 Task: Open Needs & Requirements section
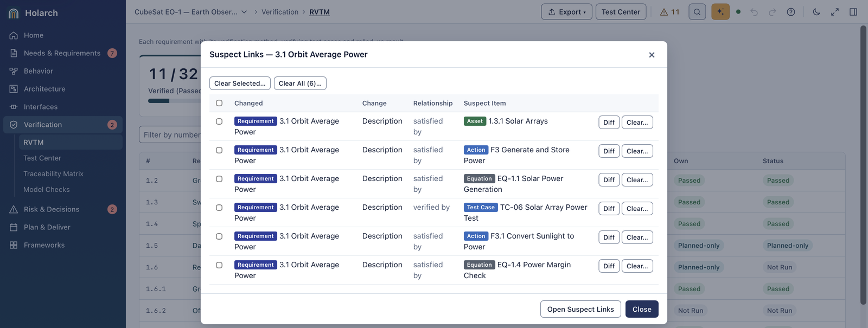point(62,53)
